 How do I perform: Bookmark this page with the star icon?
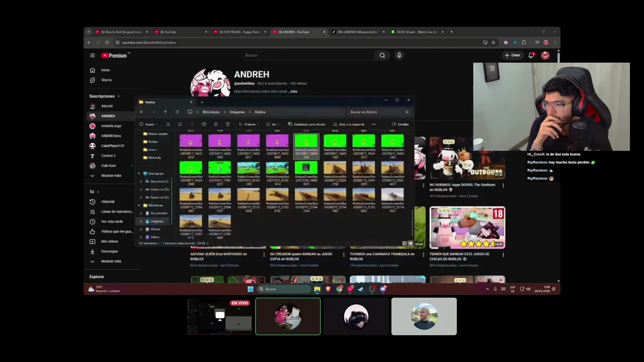[494, 42]
